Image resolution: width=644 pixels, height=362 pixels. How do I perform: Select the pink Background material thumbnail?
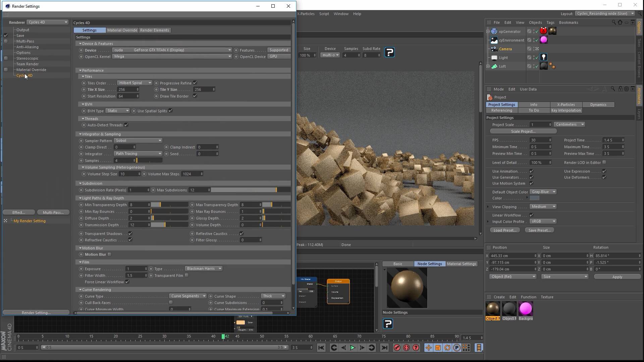[525, 309]
